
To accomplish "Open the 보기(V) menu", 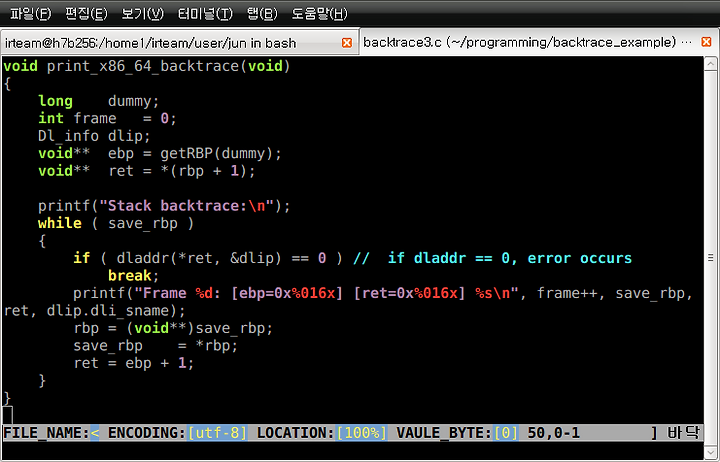I will pyautogui.click(x=142, y=14).
